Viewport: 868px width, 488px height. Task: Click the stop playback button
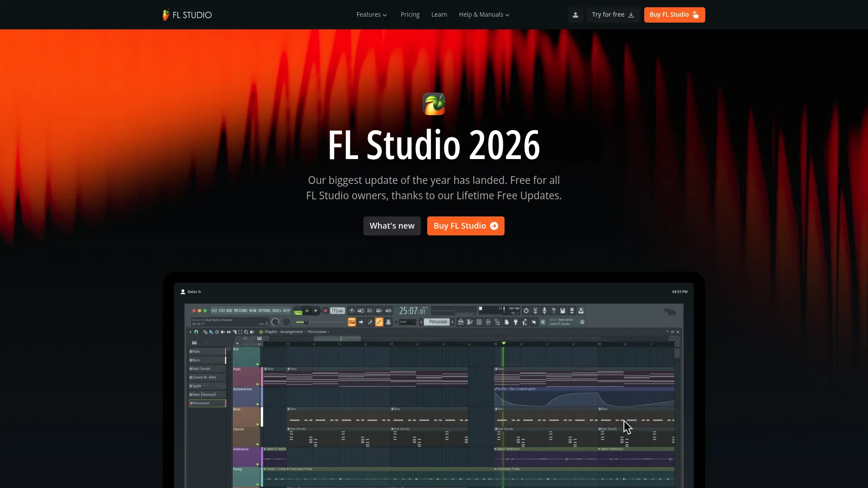click(316, 310)
